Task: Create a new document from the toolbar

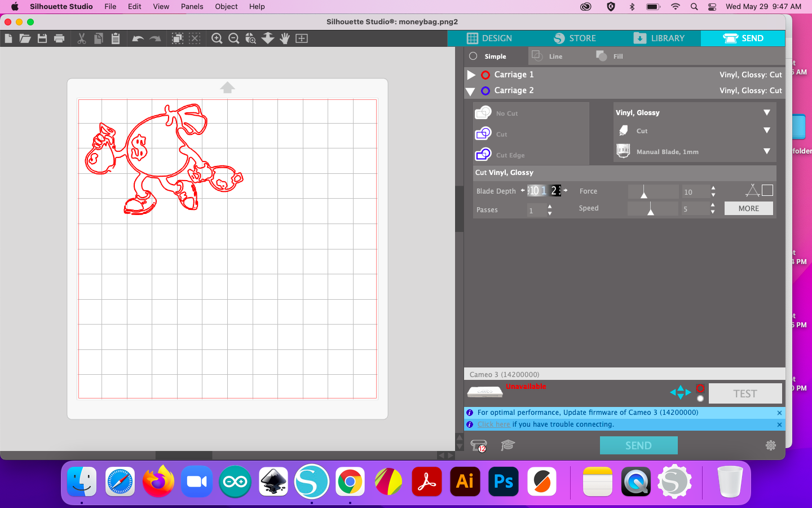Action: [x=8, y=38]
